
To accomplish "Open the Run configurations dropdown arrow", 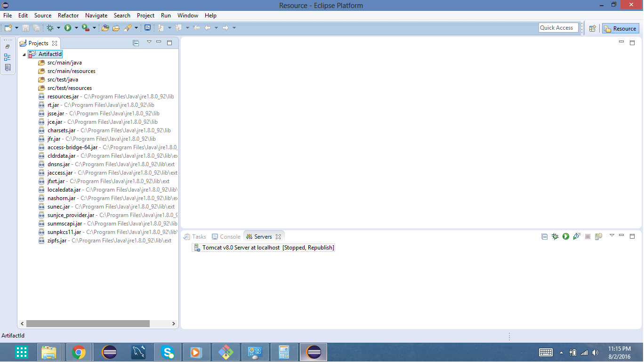I will [76, 28].
